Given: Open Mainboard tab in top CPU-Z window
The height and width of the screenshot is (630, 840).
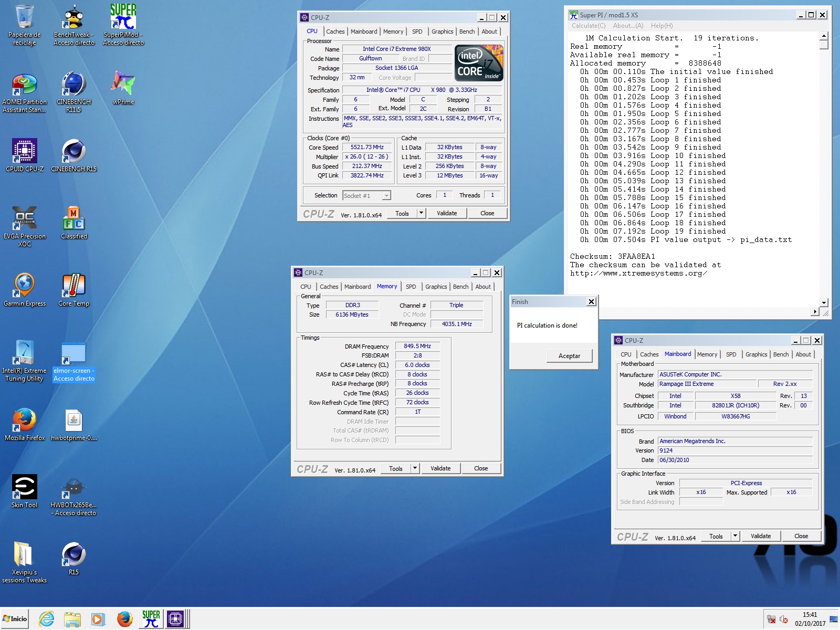Looking at the screenshot, I should (363, 31).
